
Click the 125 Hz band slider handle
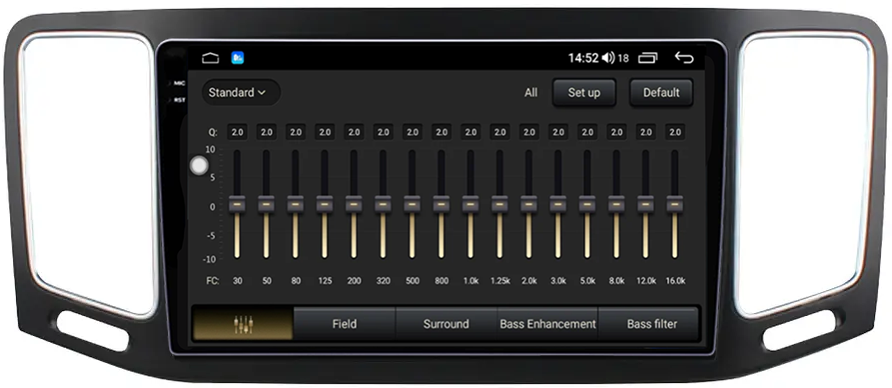tap(325, 204)
